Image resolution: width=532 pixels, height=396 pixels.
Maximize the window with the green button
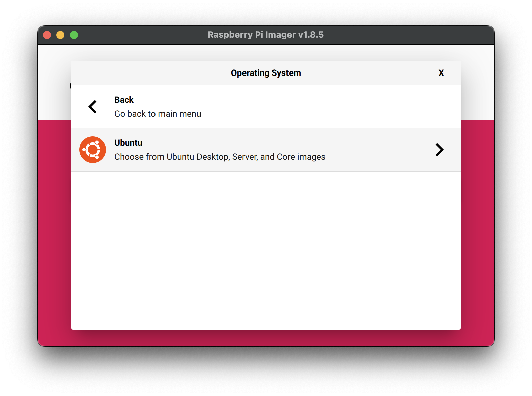pyautogui.click(x=74, y=35)
